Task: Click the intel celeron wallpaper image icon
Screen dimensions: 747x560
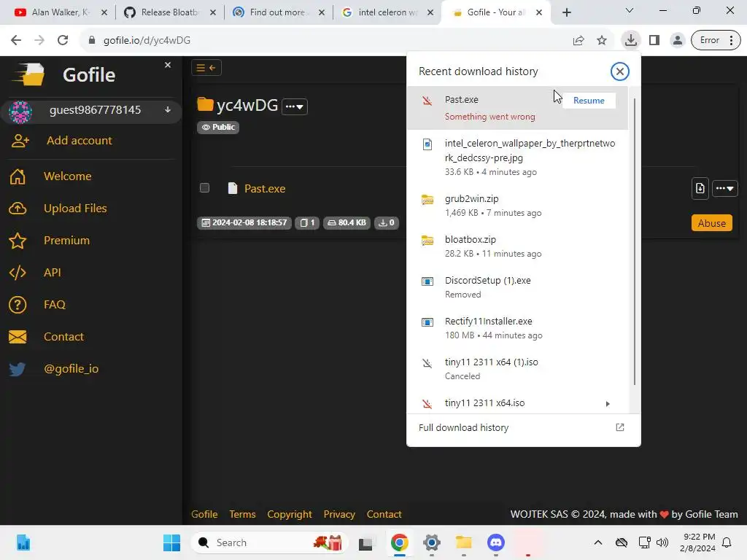Action: pyautogui.click(x=427, y=144)
